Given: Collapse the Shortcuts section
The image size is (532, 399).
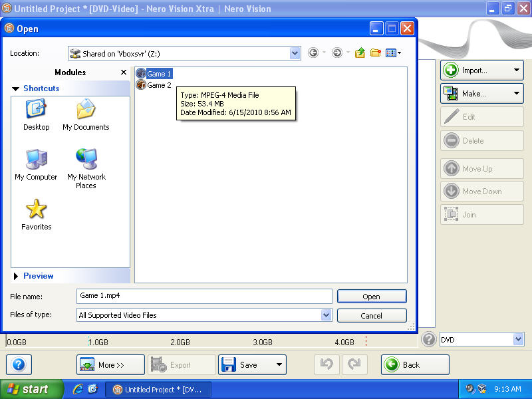Looking at the screenshot, I should pos(15,88).
